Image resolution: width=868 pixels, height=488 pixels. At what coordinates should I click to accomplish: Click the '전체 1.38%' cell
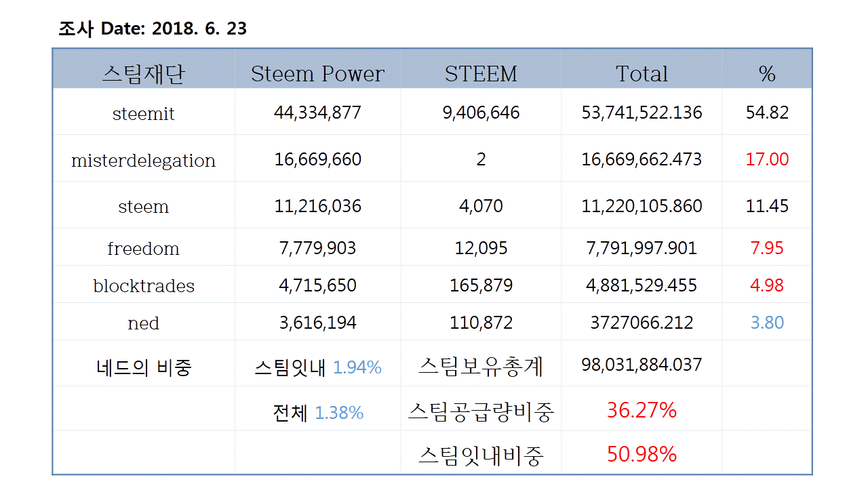pyautogui.click(x=317, y=412)
